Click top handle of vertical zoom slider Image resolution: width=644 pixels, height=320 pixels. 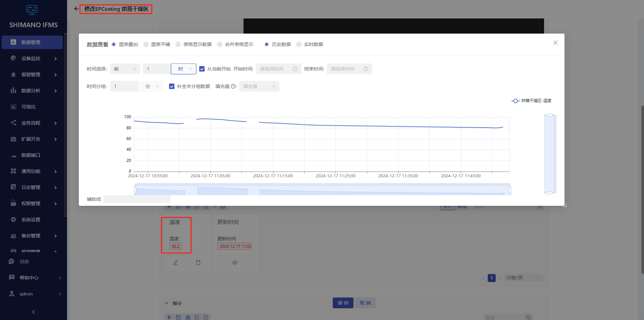549,115
